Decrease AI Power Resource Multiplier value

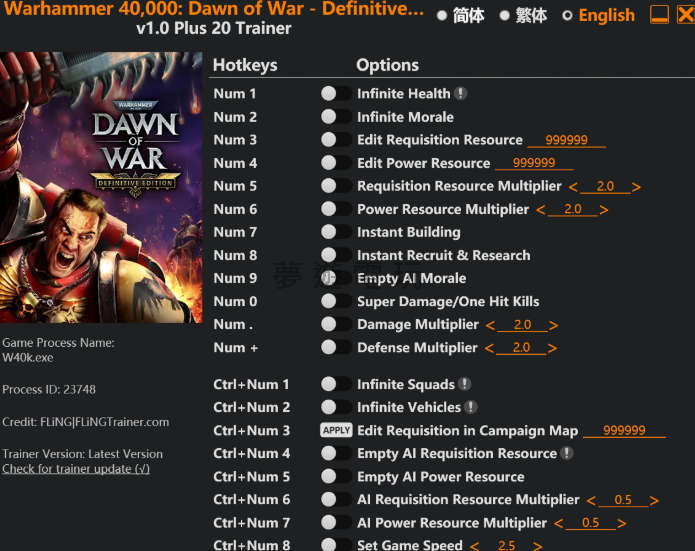(x=558, y=524)
